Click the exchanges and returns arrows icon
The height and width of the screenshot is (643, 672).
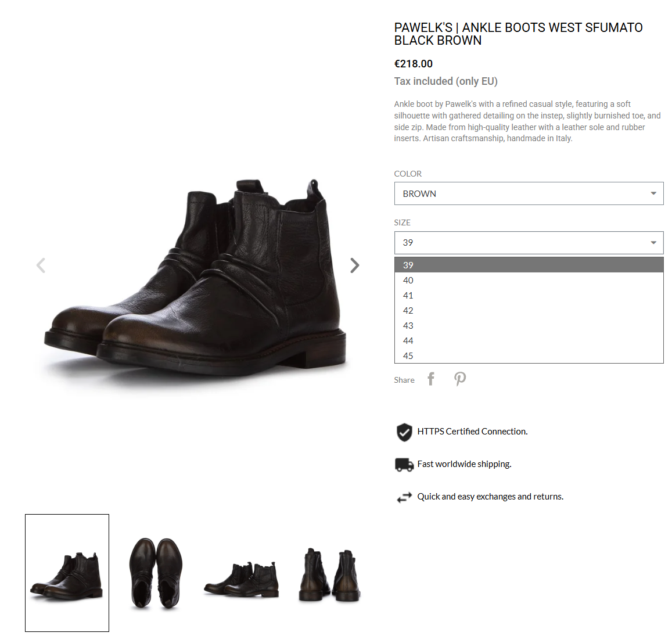(404, 497)
